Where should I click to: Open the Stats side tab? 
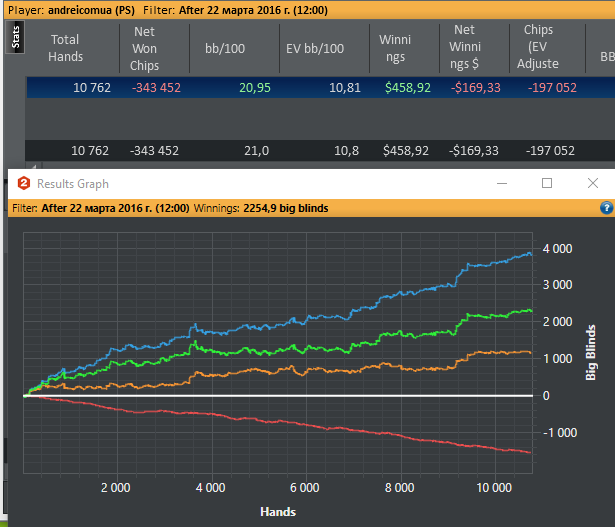pos(15,37)
